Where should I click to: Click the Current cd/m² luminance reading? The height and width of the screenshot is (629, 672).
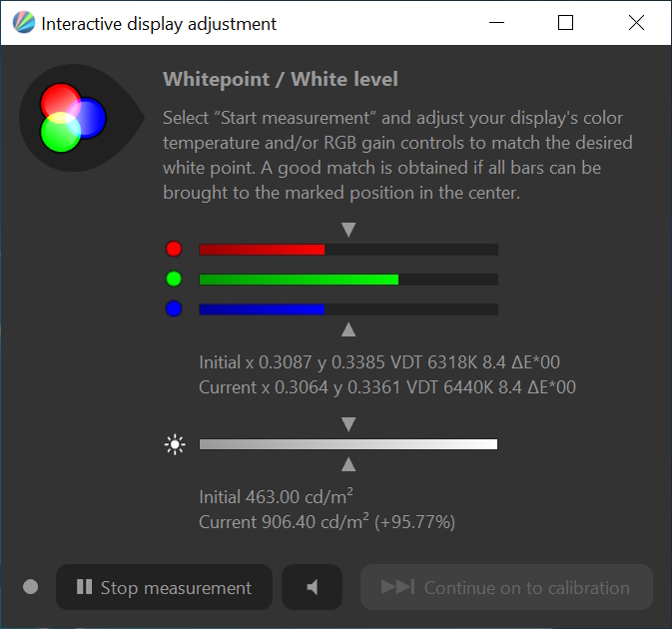[x=328, y=522]
